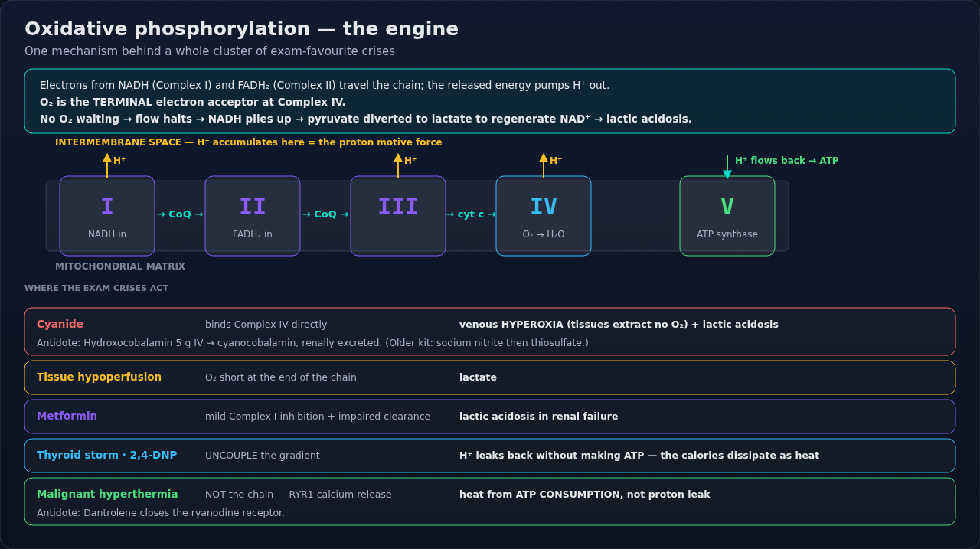Click the H⁺ up-arrow above Complex IV

[x=544, y=165]
